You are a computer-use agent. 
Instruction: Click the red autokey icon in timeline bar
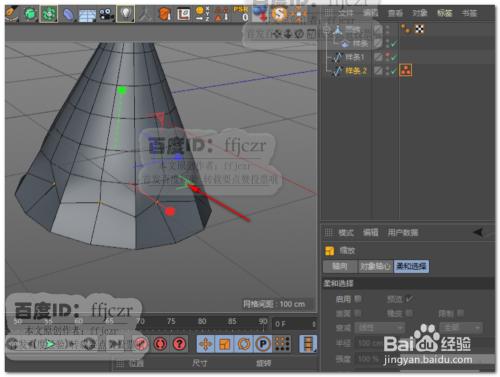pyautogui.click(x=141, y=344)
